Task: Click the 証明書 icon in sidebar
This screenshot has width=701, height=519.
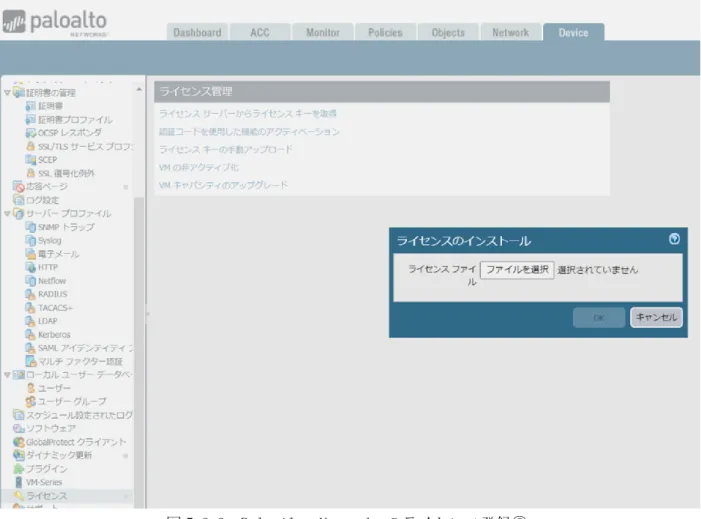Action: pos(30,106)
